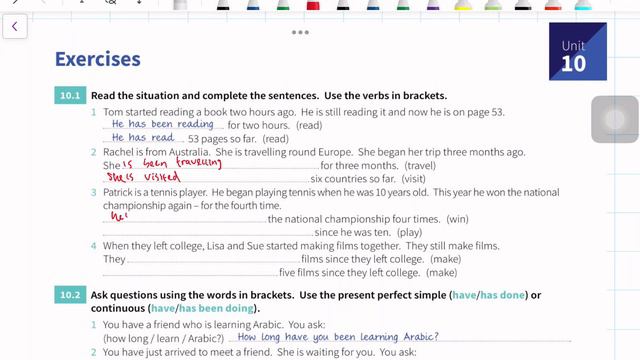Click '(how long / learn / Arabic?)' prompt
The width and height of the screenshot is (640, 360).
pos(164,338)
